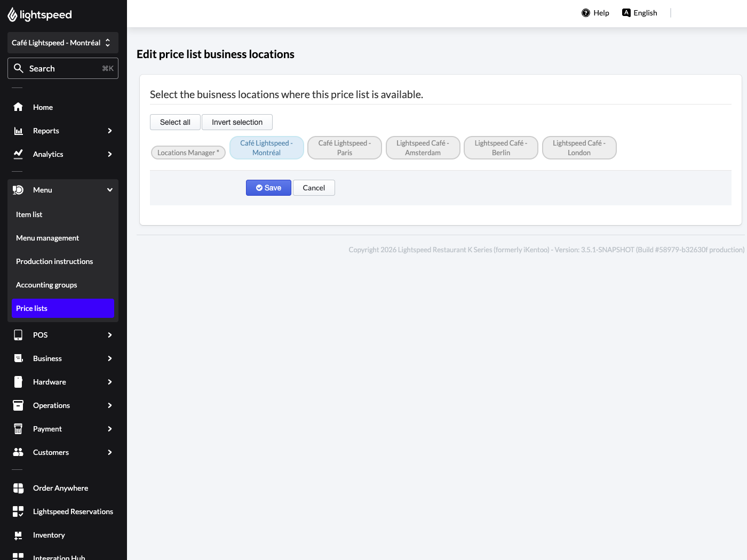Open Price lists menu item
Screen dimensions: 747x560
pos(63,308)
